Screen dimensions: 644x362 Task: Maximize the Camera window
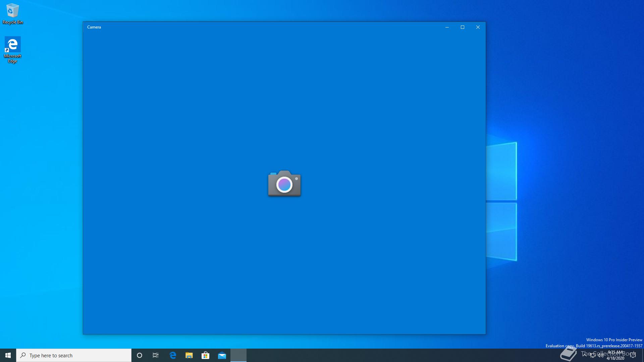(x=463, y=27)
